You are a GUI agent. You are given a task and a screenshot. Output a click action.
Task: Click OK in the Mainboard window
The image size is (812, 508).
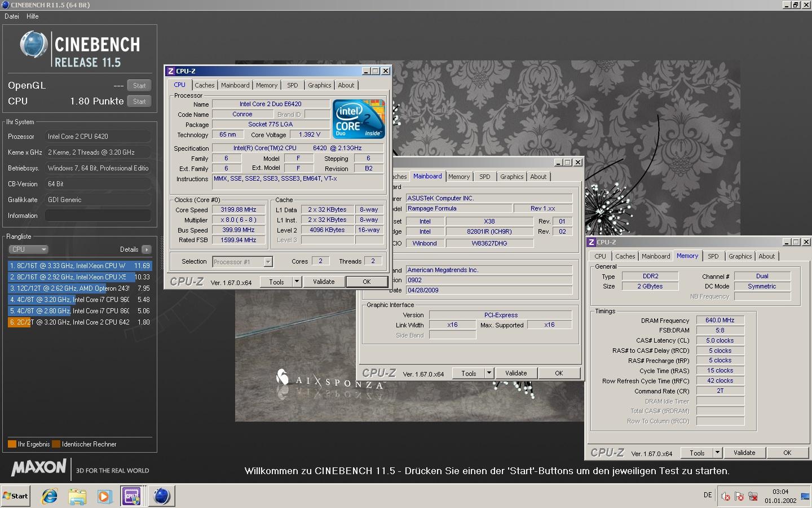(x=559, y=373)
